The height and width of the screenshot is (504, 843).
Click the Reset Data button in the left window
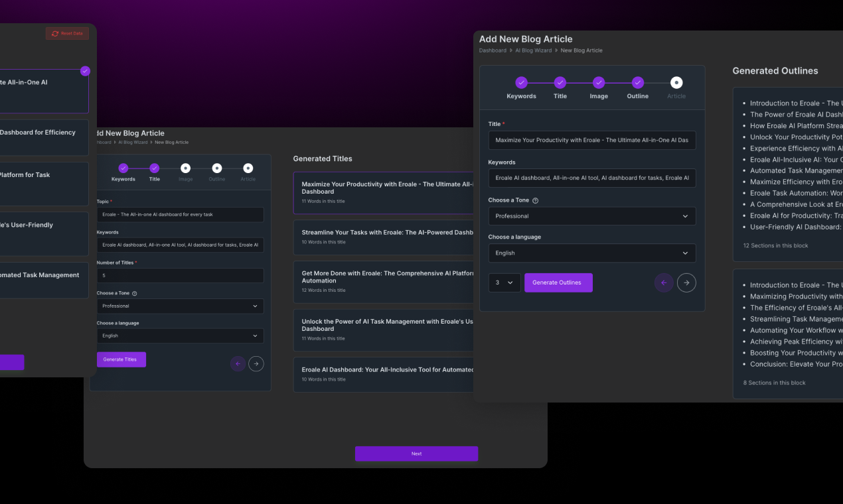pos(67,33)
